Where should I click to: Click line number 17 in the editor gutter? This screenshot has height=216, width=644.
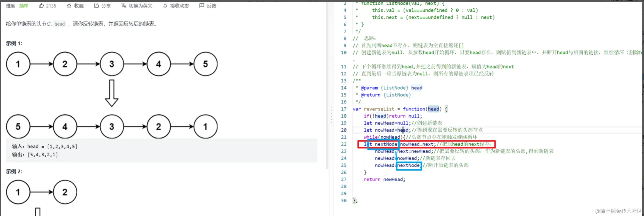pyautogui.click(x=344, y=109)
